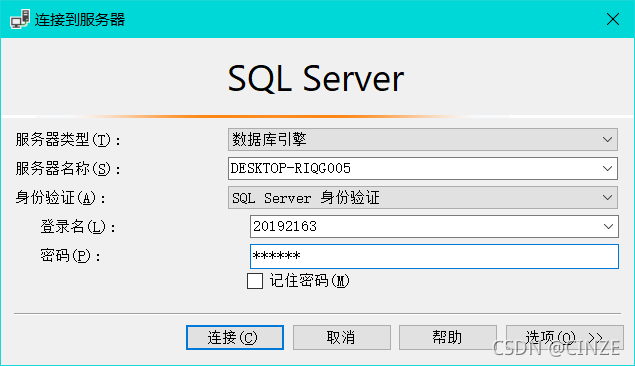Screen dimensions: 635x366
Task: Open the 身份验证 dropdown
Action: point(422,198)
